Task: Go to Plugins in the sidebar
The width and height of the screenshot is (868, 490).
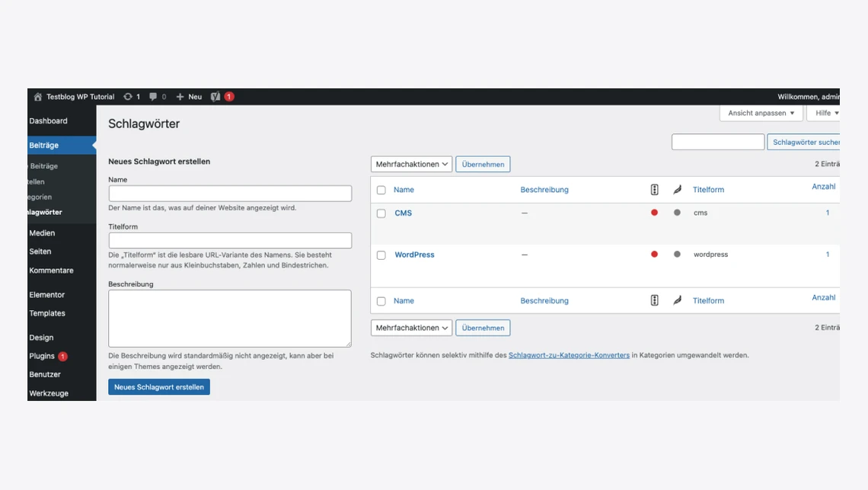Action: pyautogui.click(x=42, y=356)
